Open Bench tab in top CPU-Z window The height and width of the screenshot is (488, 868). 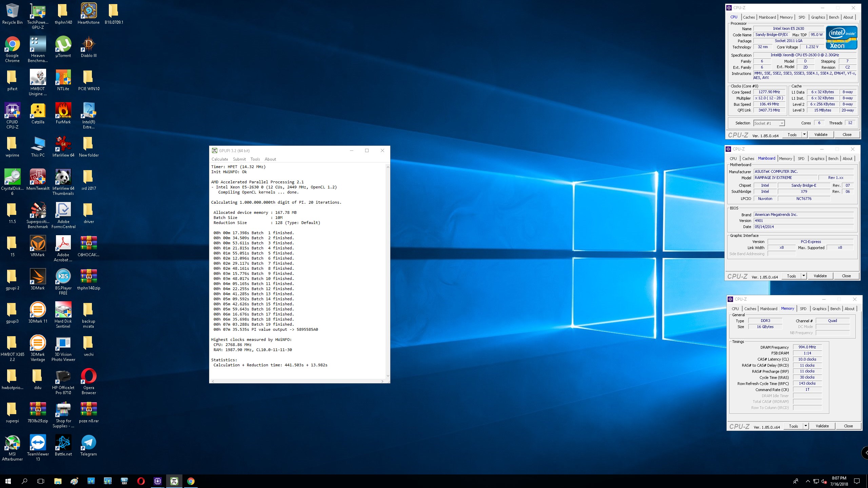pos(834,17)
